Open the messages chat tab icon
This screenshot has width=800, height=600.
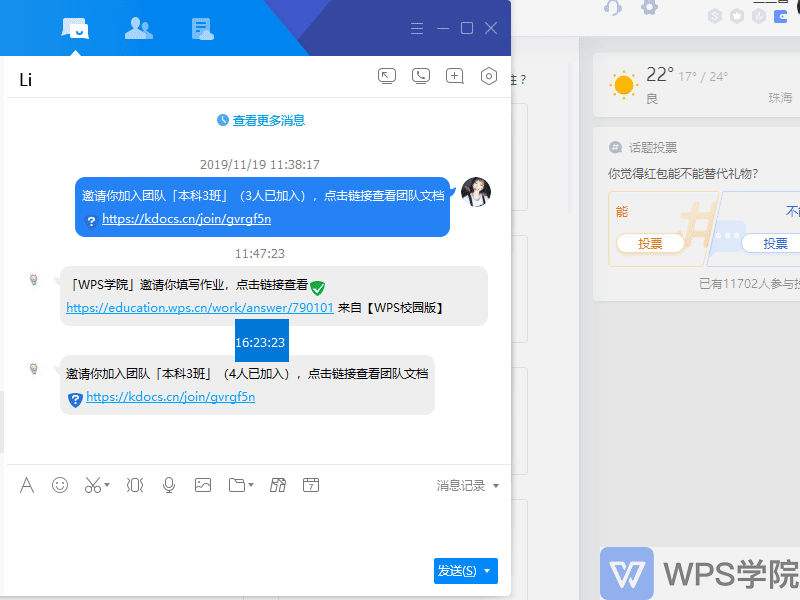75,29
